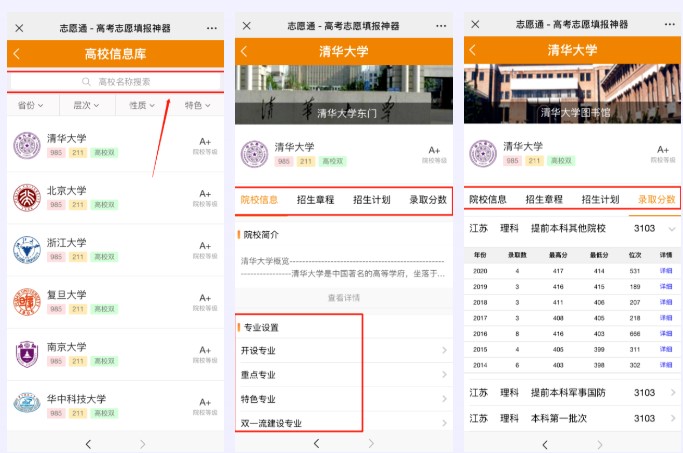The image size is (683, 453).
Task: Select the Nanjing University (南京大学) logo
Action: (x=26, y=353)
